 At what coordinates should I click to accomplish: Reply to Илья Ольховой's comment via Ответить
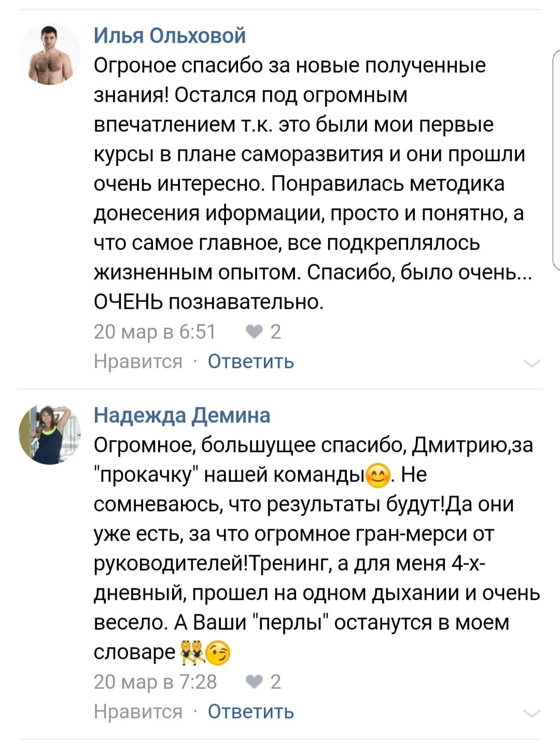pyautogui.click(x=251, y=361)
